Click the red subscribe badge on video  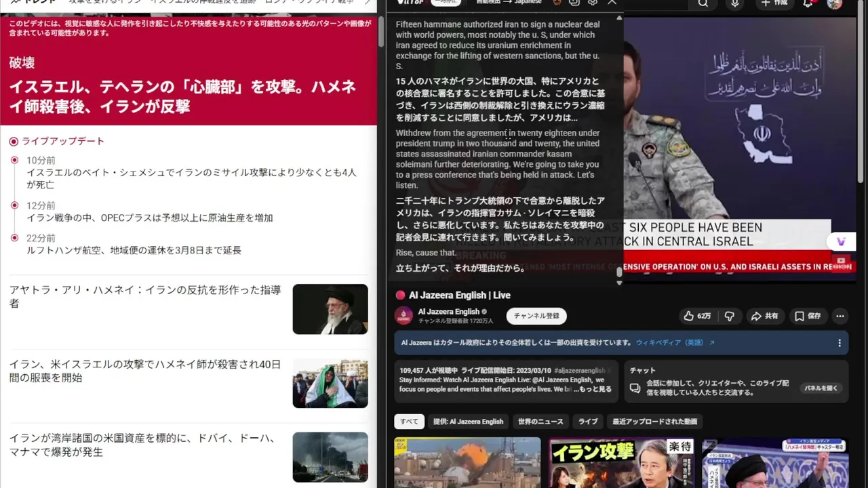click(x=842, y=264)
